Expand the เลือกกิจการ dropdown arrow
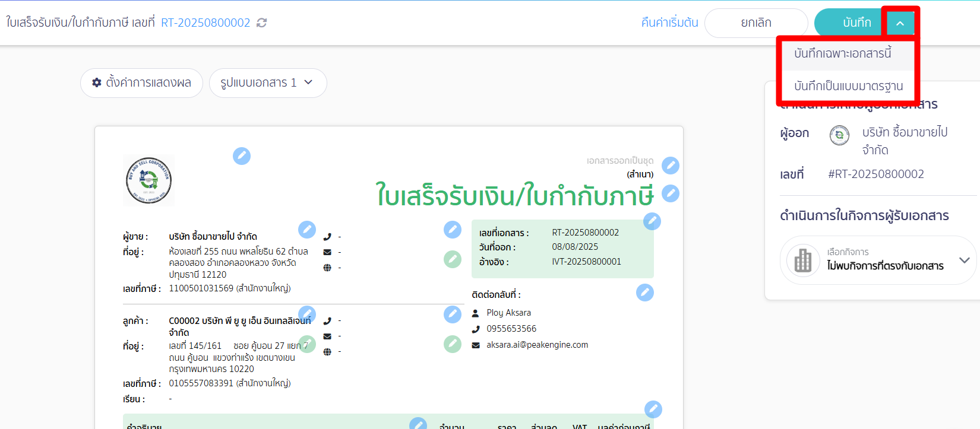The height and width of the screenshot is (429, 980). point(965,260)
